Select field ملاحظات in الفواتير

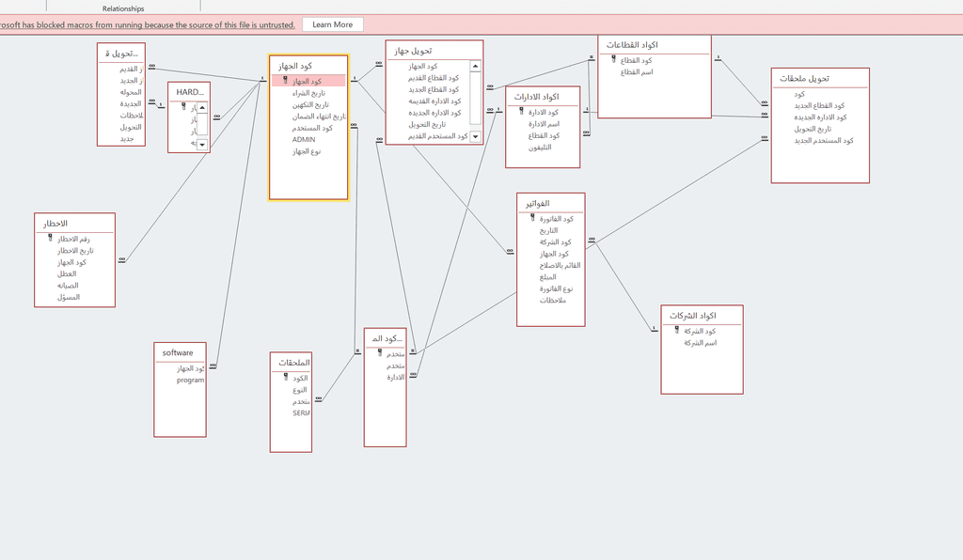(551, 300)
